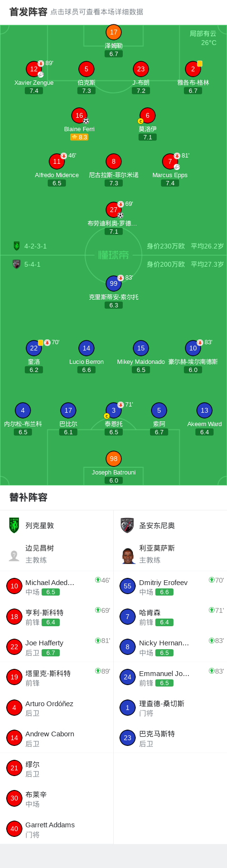Image resolution: width=227 pixels, height=868 pixels.
Task: Click 列克星敦 team crest in substitutes section
Action: (14, 525)
